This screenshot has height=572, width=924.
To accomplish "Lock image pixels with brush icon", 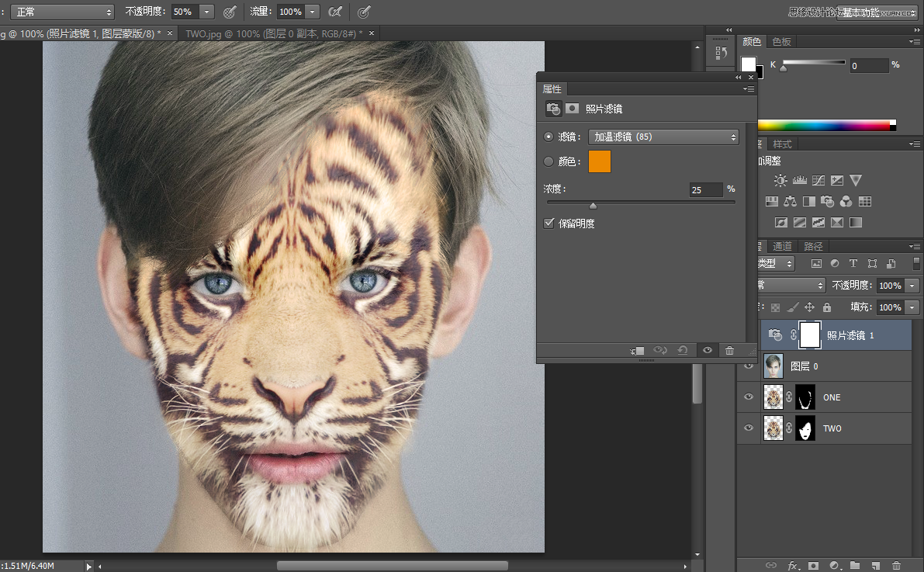I will point(793,307).
